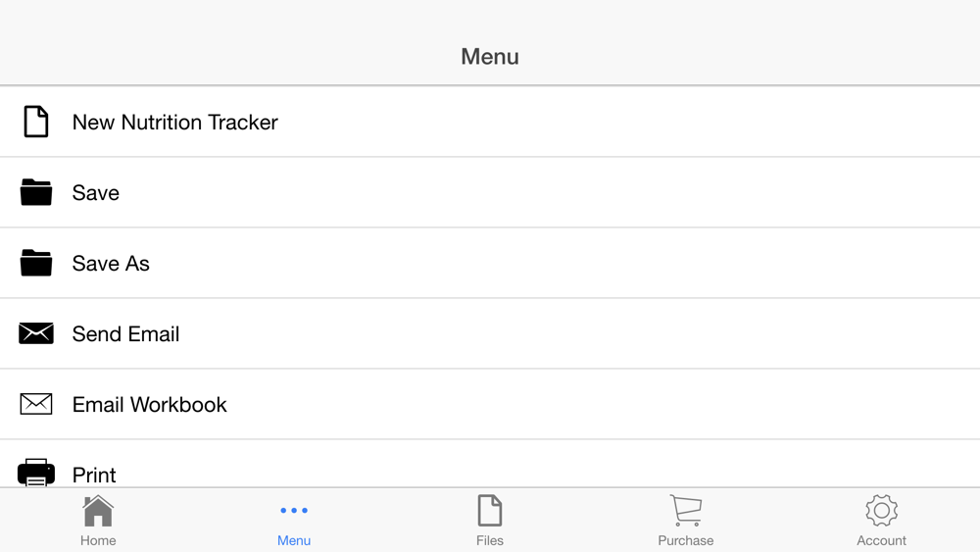Tap the Files document icon
This screenshot has width=980, height=552.
click(x=490, y=511)
